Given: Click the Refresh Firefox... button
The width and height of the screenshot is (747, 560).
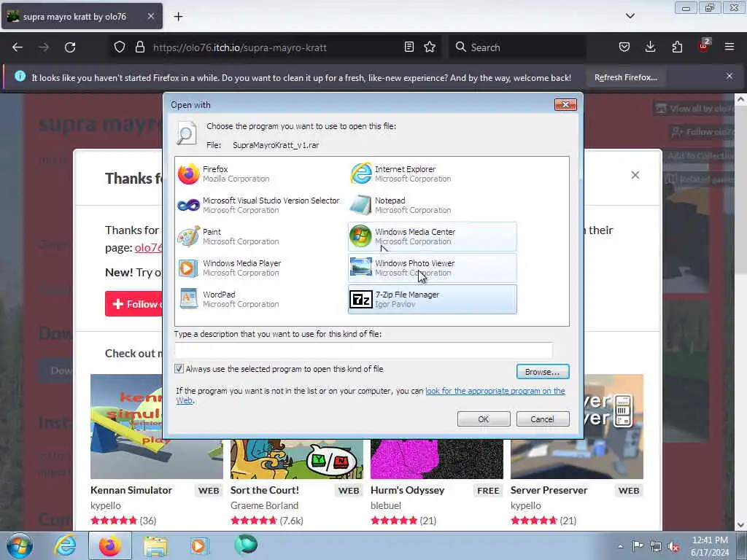Looking at the screenshot, I should click(626, 77).
